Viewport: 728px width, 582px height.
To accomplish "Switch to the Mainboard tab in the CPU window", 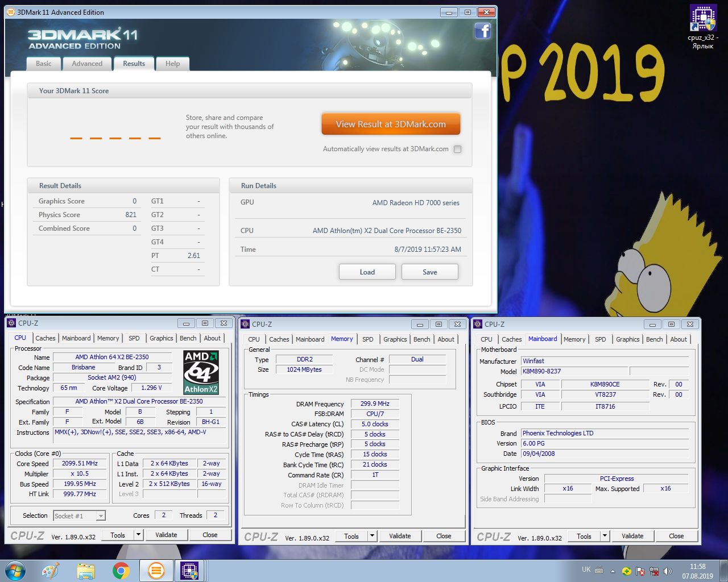I will click(x=76, y=338).
